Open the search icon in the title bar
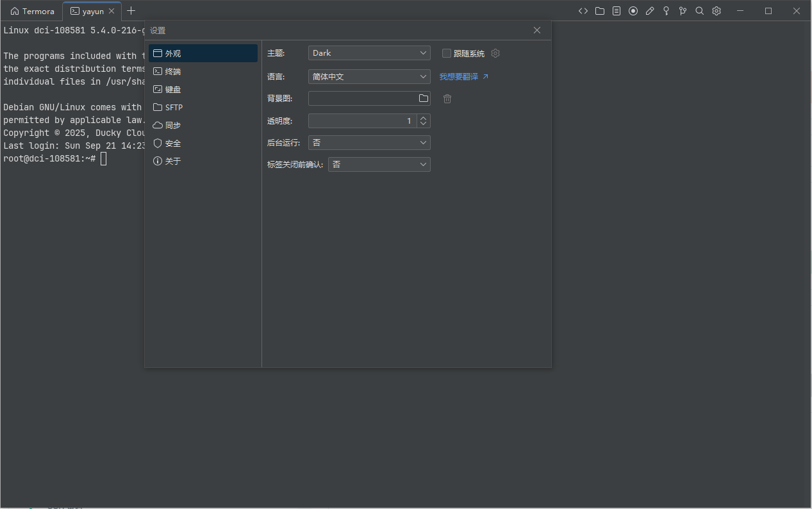Screen dimensions: 812x509 point(699,11)
